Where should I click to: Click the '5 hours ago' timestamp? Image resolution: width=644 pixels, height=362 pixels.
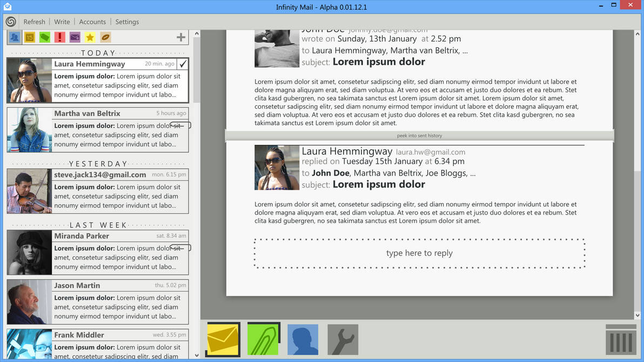(x=171, y=113)
